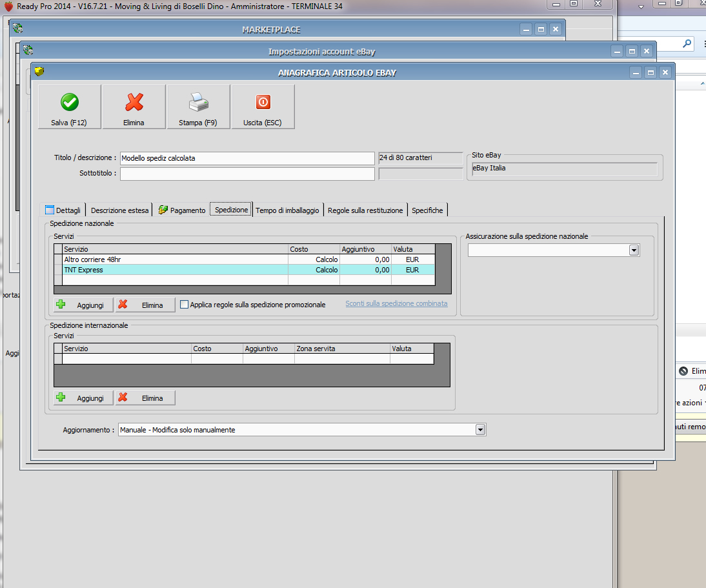Remove the national shipping service with Elimina
Viewport: 706px width, 588px height.
[145, 305]
